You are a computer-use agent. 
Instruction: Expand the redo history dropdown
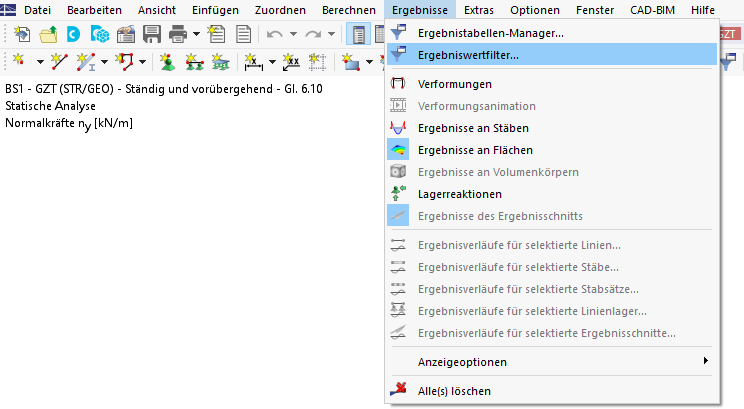click(331, 34)
